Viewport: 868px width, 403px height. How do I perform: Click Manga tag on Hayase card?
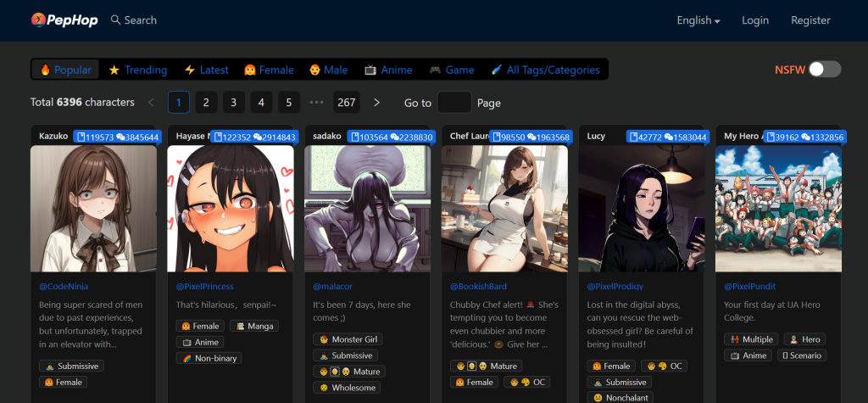pos(254,326)
